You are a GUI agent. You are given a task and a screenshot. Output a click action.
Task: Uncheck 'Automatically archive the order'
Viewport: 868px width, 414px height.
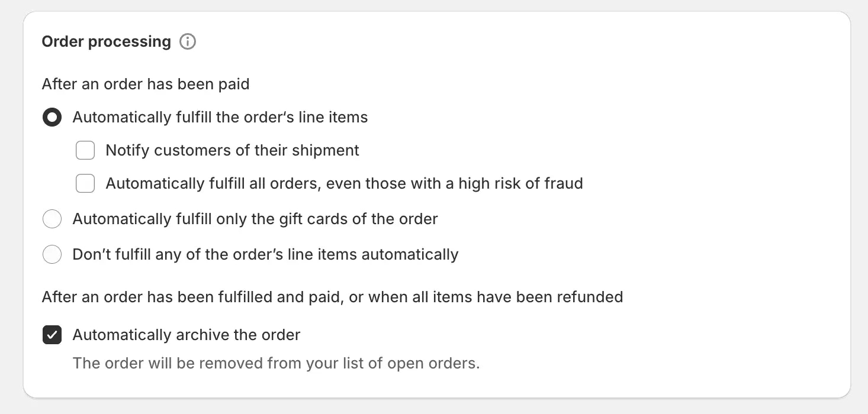[52, 335]
